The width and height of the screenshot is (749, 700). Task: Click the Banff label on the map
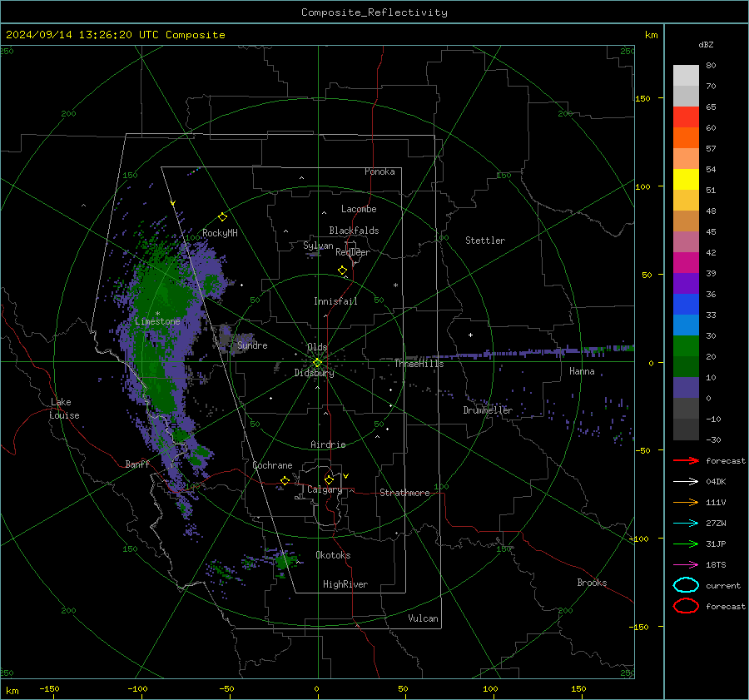click(137, 464)
